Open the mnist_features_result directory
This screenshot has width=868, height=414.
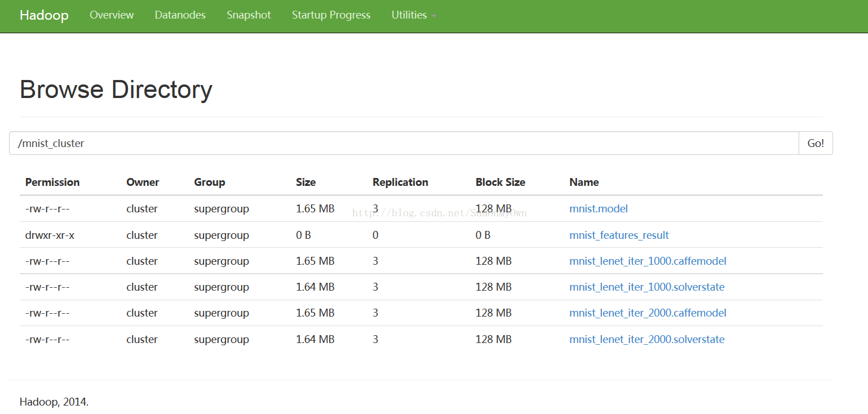pos(619,235)
